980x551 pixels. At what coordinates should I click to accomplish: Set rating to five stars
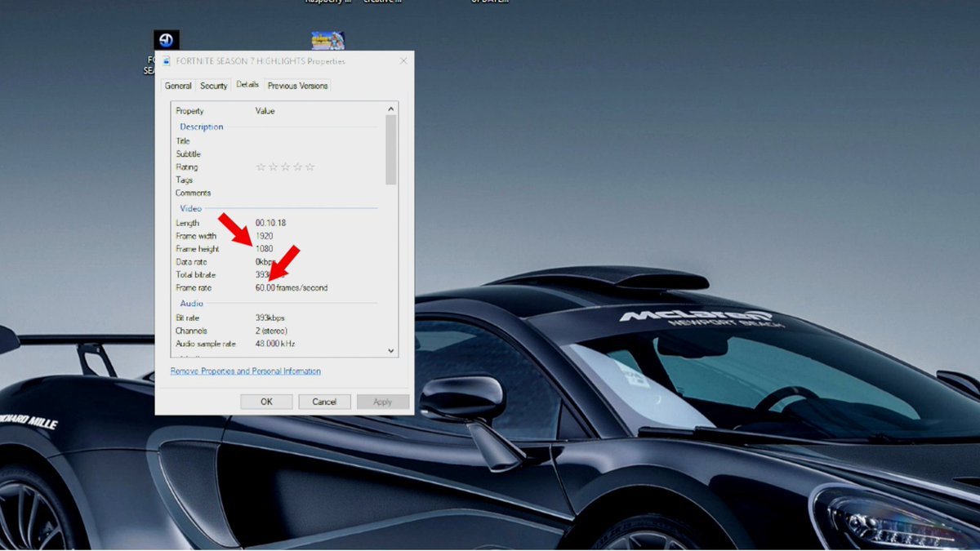tap(310, 167)
